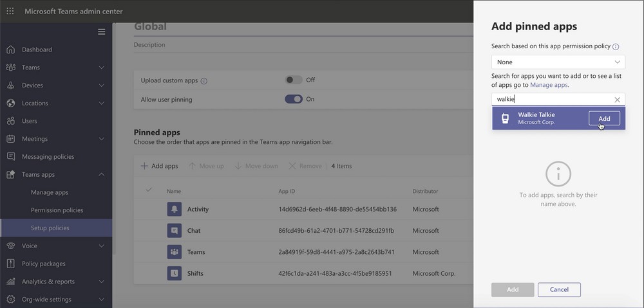Viewport: 644px width, 308px height.
Task: Select the Shifts app icon in list
Action: pos(175,273)
